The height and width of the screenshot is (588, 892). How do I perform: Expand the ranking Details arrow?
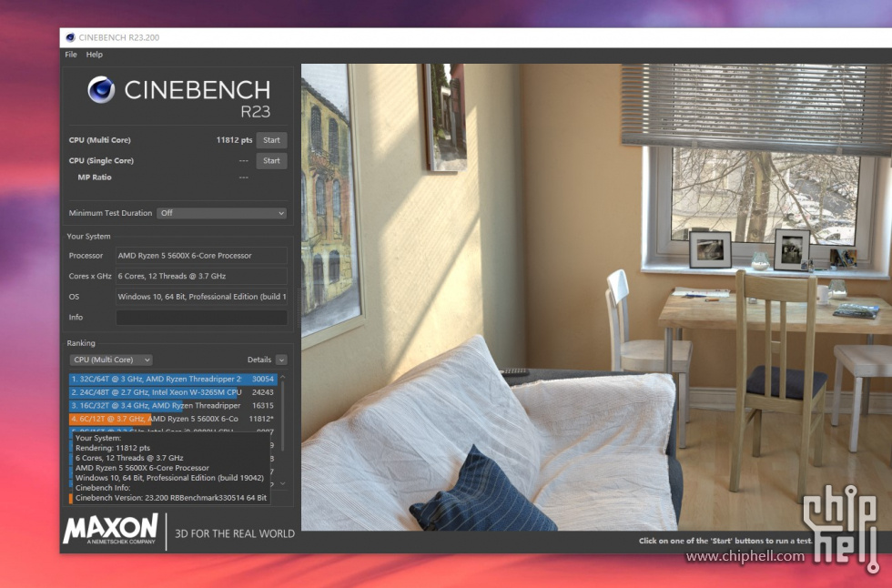pos(281,360)
